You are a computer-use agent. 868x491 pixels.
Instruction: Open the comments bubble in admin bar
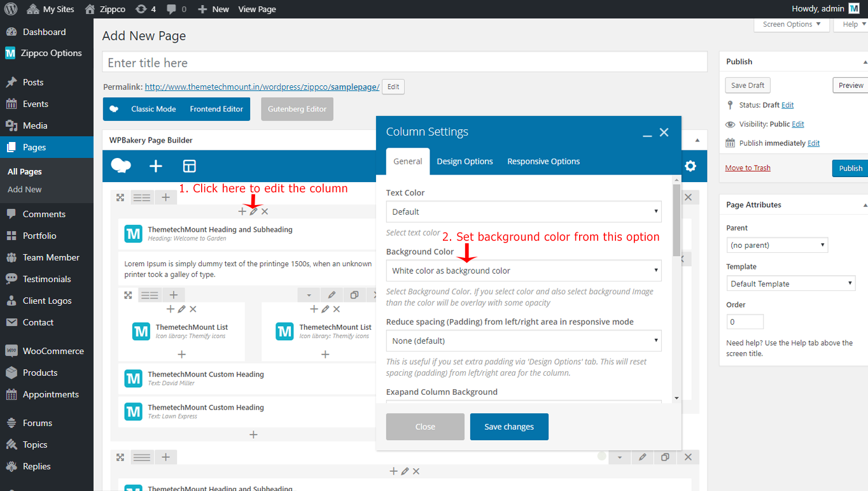[177, 9]
